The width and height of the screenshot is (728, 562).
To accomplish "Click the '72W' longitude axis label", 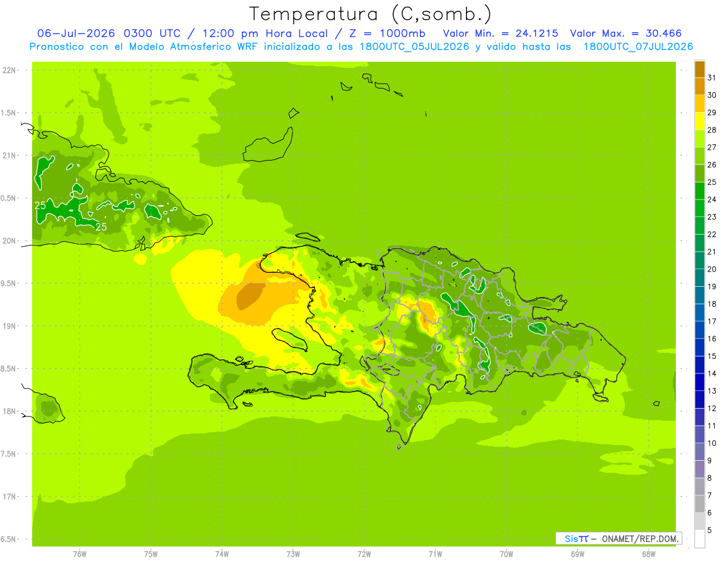I will click(x=364, y=554).
